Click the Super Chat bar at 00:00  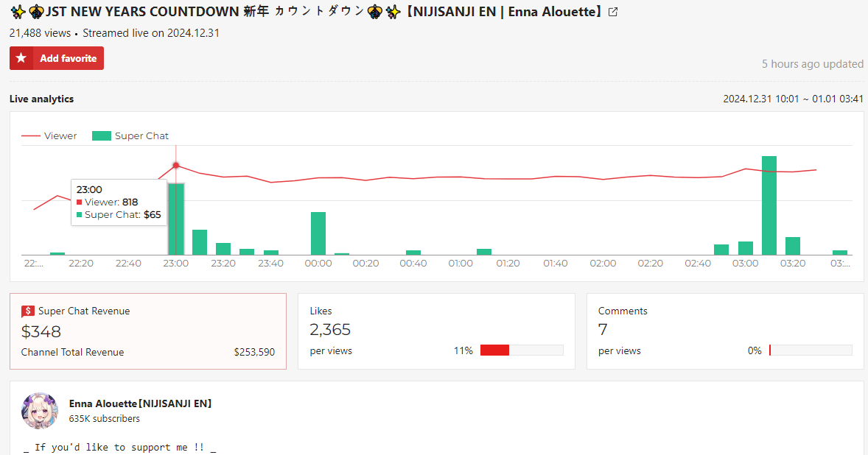pos(318,233)
